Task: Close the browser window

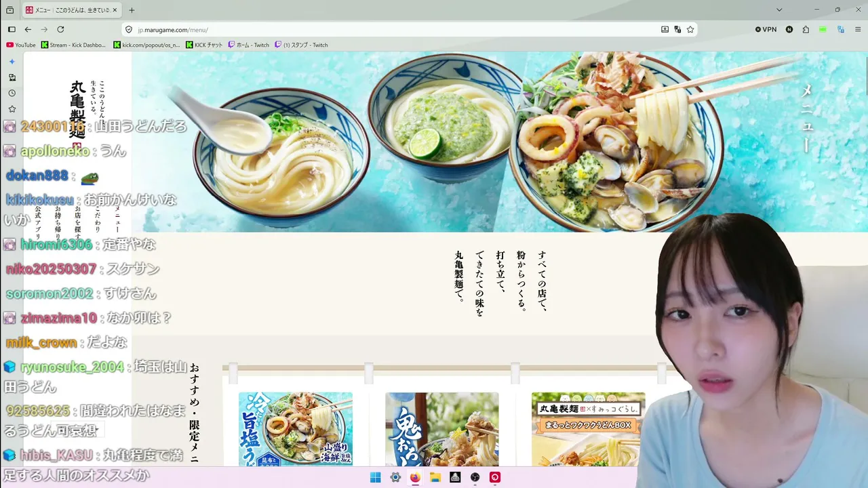Action: click(857, 10)
